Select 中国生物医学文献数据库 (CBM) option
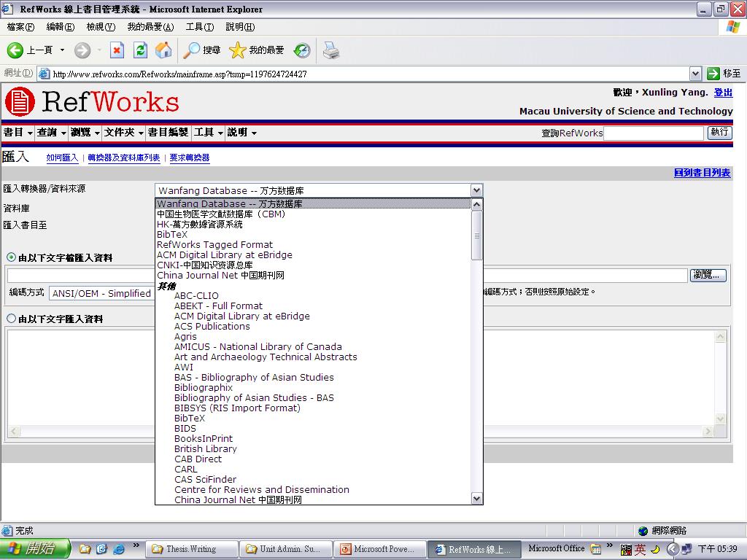 click(x=220, y=214)
